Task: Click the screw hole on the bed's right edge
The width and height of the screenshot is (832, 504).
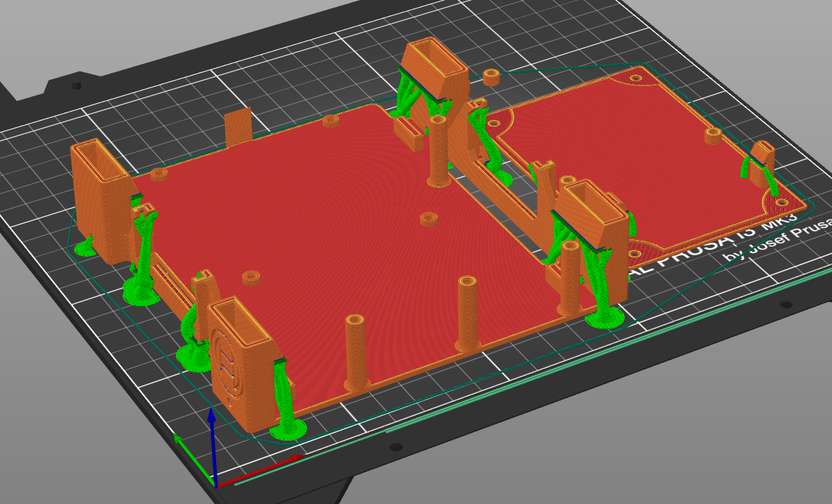Action: pyautogui.click(x=786, y=305)
